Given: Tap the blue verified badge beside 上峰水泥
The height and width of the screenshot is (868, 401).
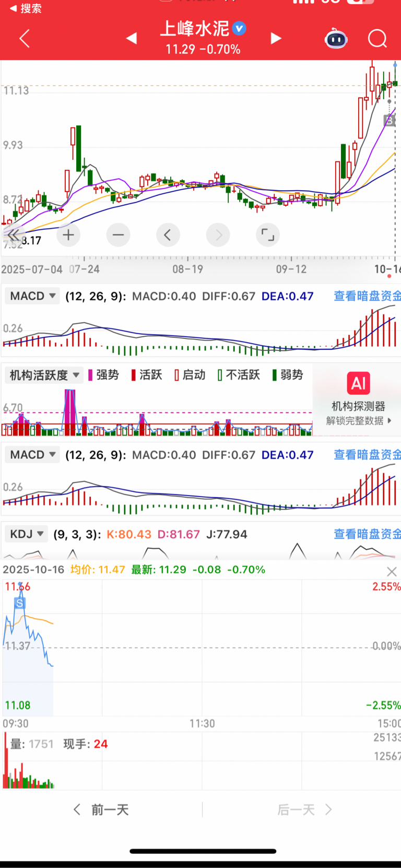Looking at the screenshot, I should 239,28.
